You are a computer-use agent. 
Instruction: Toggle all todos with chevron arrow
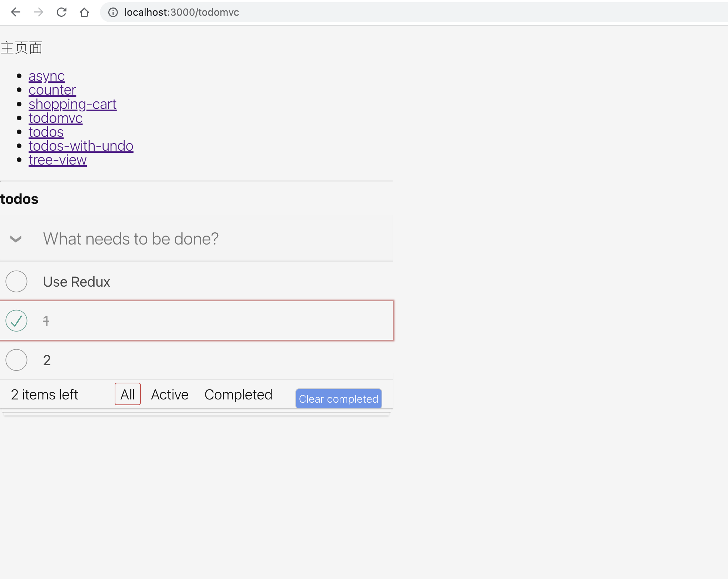(x=16, y=239)
